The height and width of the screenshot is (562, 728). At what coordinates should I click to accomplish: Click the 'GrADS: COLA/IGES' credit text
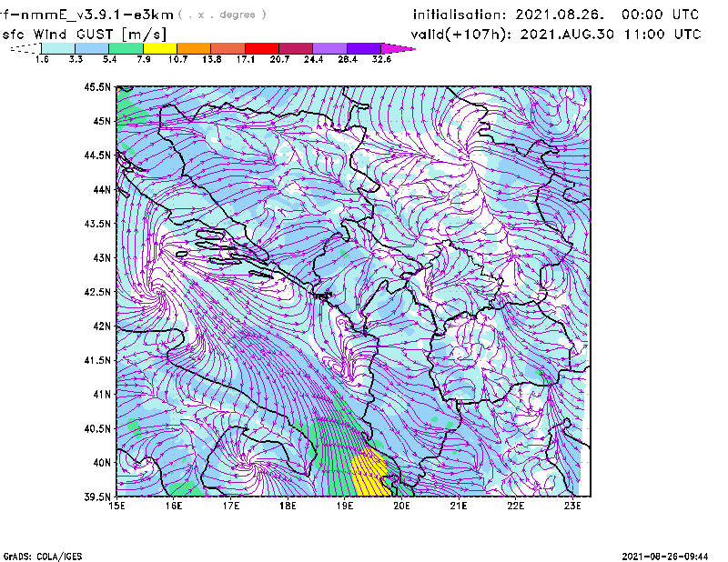[43, 557]
